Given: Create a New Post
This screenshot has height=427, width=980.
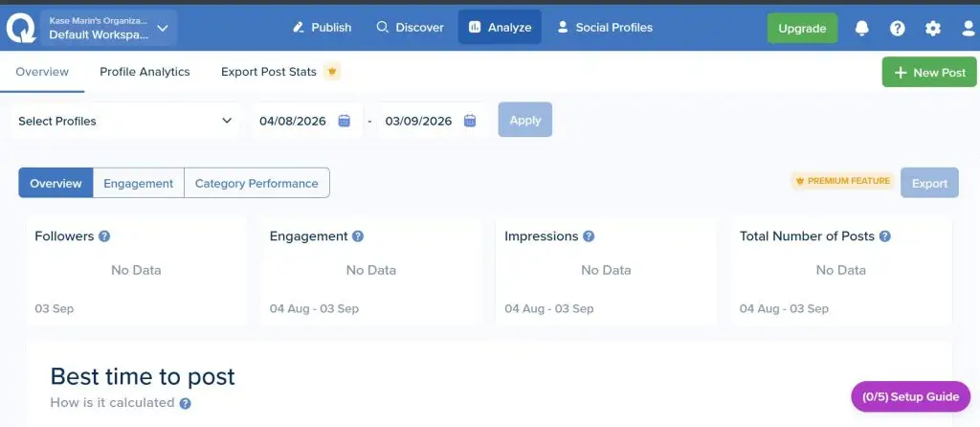Looking at the screenshot, I should click(929, 73).
